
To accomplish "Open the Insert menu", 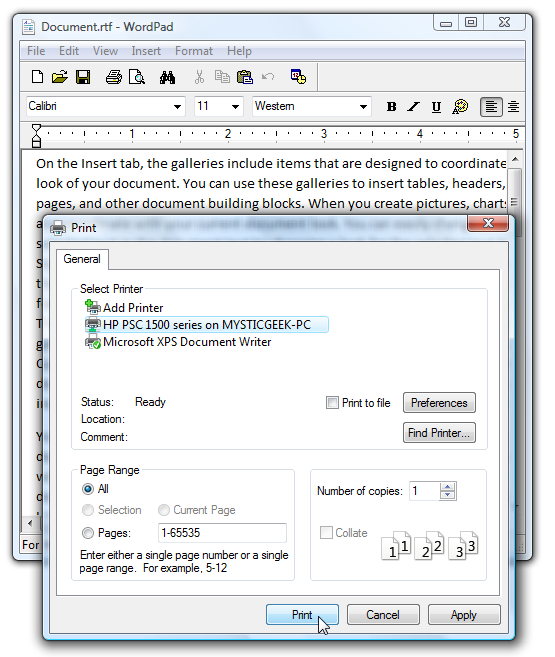I will coord(146,51).
